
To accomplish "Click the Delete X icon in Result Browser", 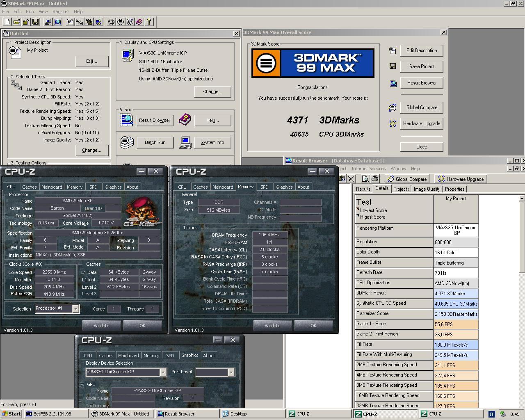I will [351, 178].
